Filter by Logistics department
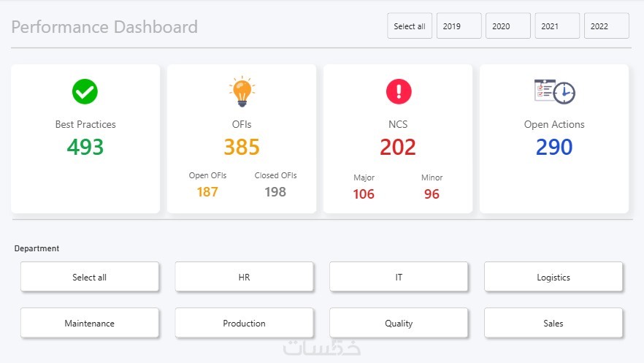The image size is (644, 363). pos(553,277)
